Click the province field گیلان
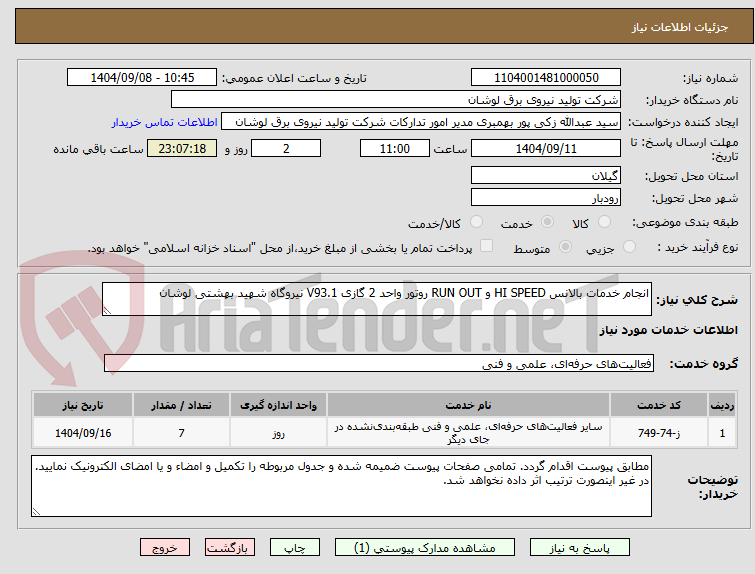Image resolution: width=755 pixels, height=574 pixels. click(x=546, y=175)
